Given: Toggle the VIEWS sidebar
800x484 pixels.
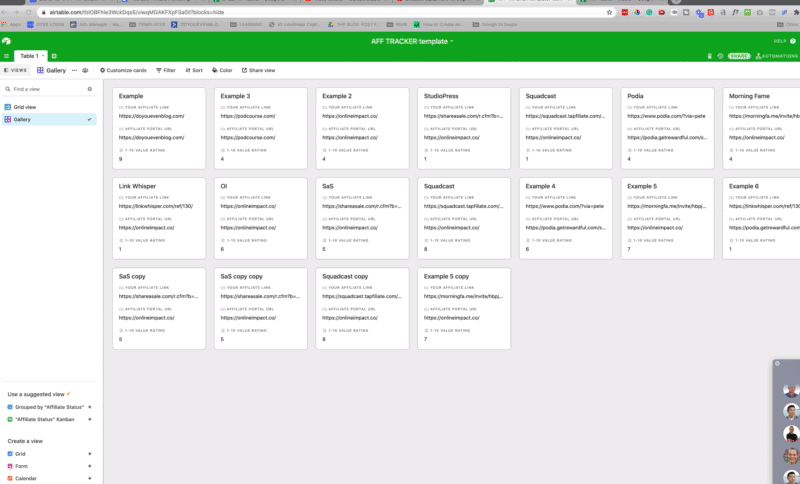Looking at the screenshot, I should click(15, 70).
